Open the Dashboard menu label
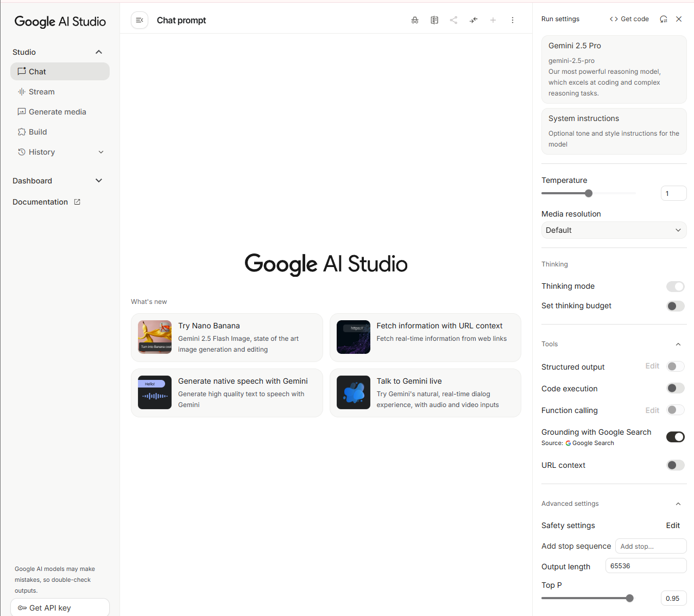694x616 pixels. click(x=33, y=181)
